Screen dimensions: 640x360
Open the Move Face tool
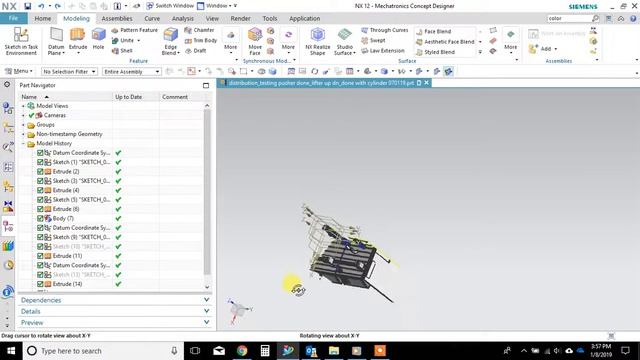255,41
